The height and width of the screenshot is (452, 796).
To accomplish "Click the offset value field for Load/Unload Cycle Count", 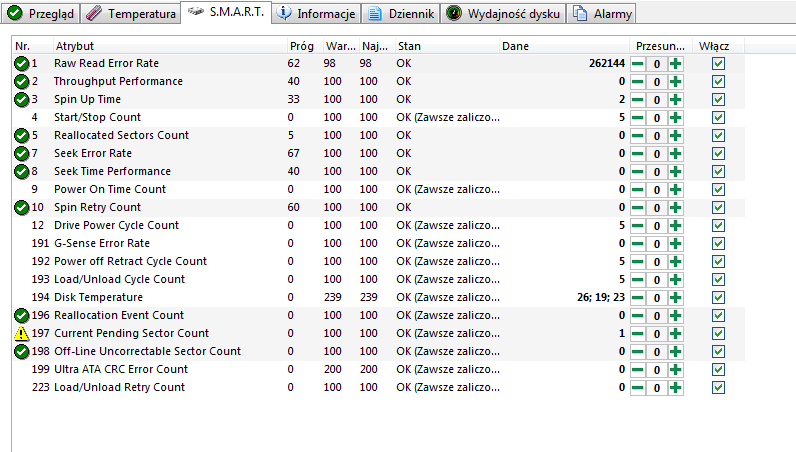I will (x=656, y=280).
